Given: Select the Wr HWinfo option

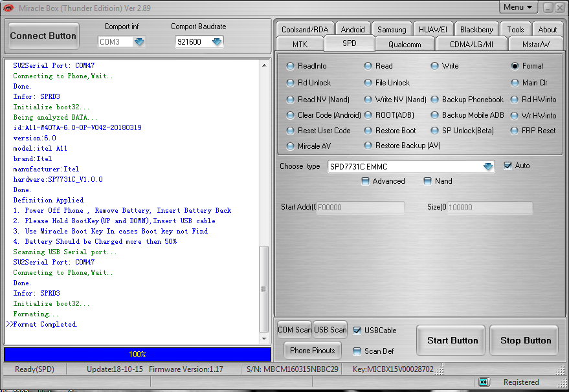Looking at the screenshot, I should click(x=533, y=116).
